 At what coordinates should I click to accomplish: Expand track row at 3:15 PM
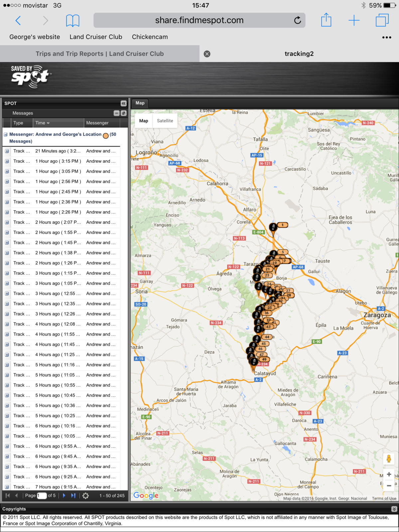(x=7, y=161)
